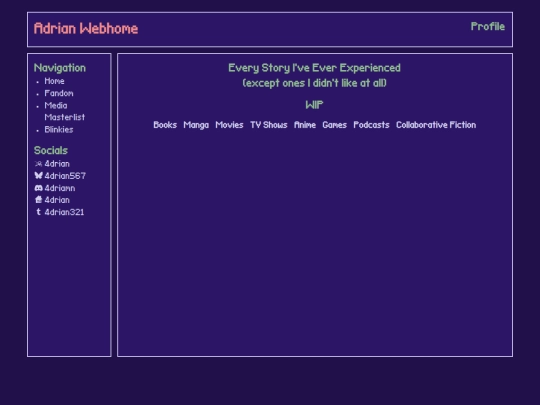Show the Games category

pyautogui.click(x=334, y=125)
